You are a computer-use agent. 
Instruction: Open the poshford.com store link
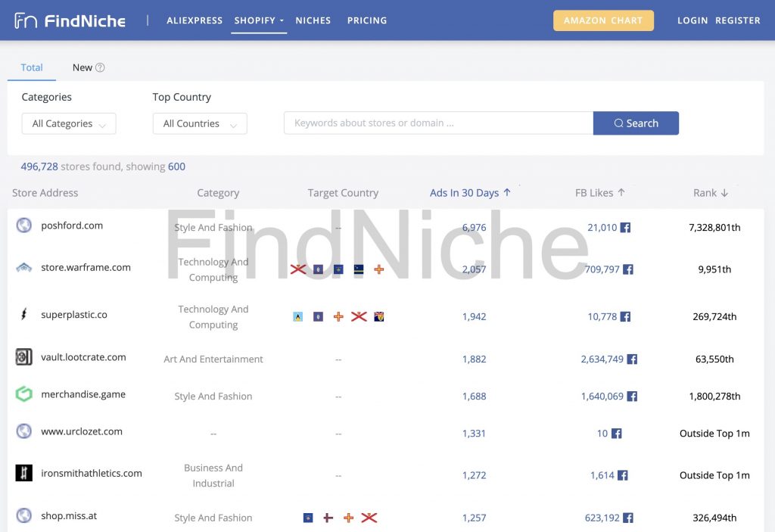point(72,226)
